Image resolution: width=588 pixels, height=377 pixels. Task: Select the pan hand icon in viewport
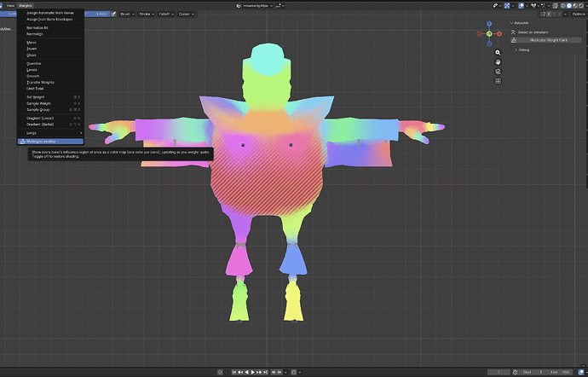click(498, 62)
